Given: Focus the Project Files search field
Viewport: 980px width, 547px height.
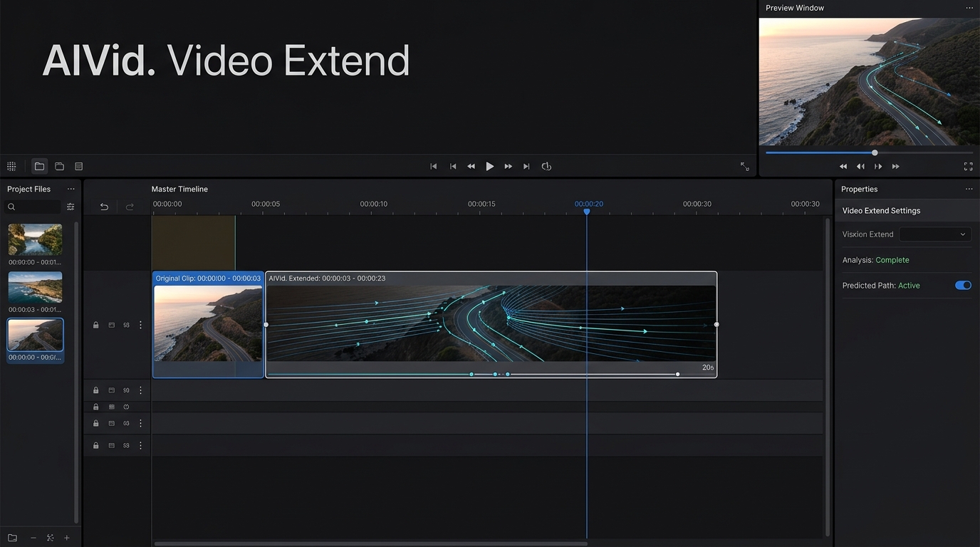Looking at the screenshot, I should click(33, 207).
